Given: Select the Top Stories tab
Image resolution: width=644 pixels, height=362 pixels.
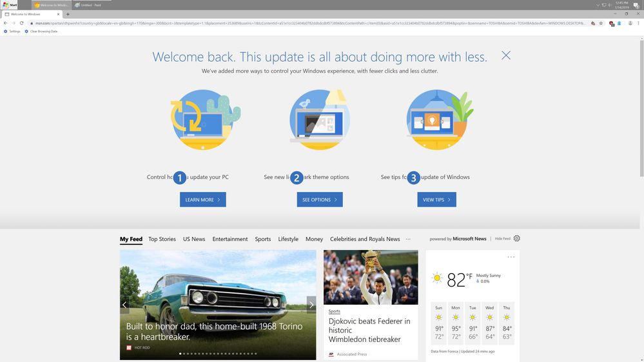Looking at the screenshot, I should pos(162,239).
